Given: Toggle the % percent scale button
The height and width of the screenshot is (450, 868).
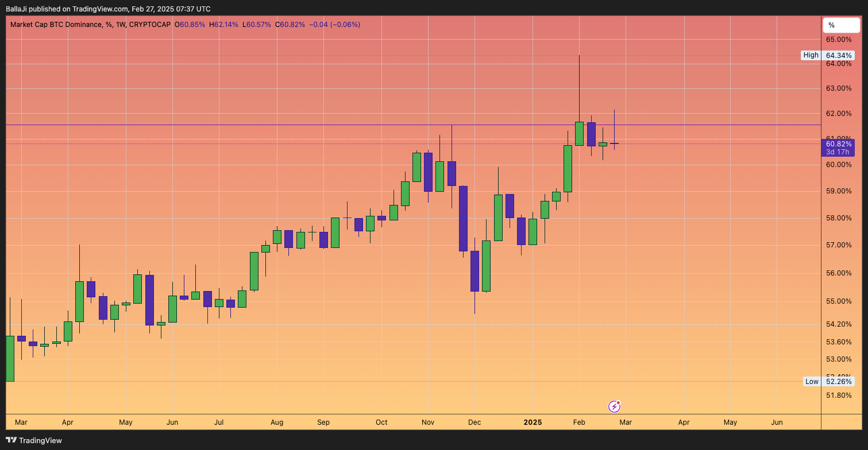Looking at the screenshot, I should pos(841,25).
